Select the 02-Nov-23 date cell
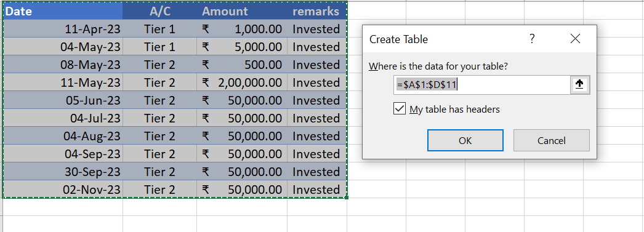Image resolution: width=644 pixels, height=232 pixels. tap(63, 190)
